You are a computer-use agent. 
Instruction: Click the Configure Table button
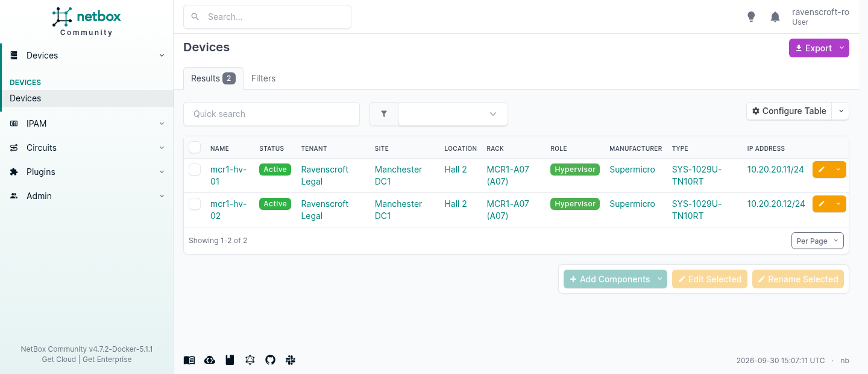[x=789, y=111]
